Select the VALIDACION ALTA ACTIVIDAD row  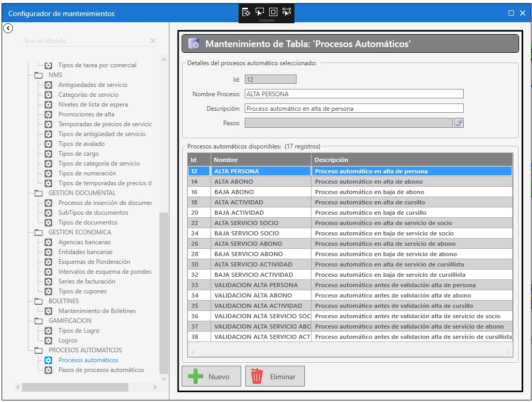point(350,306)
